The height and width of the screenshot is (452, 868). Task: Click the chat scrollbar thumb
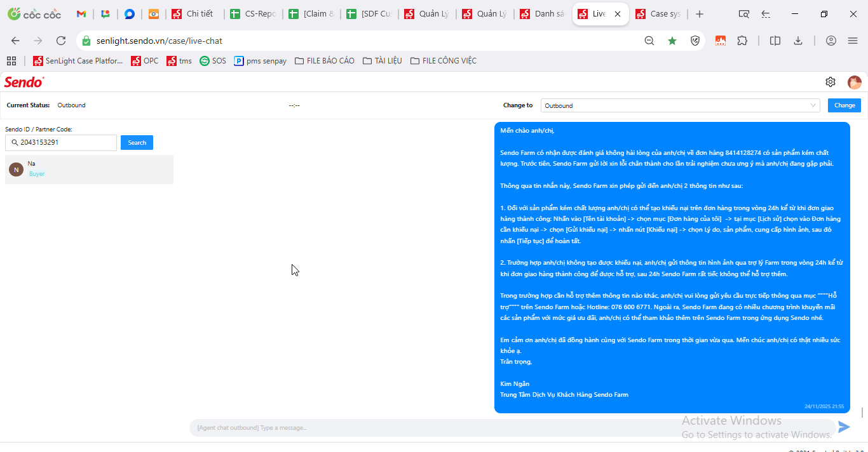click(x=862, y=413)
